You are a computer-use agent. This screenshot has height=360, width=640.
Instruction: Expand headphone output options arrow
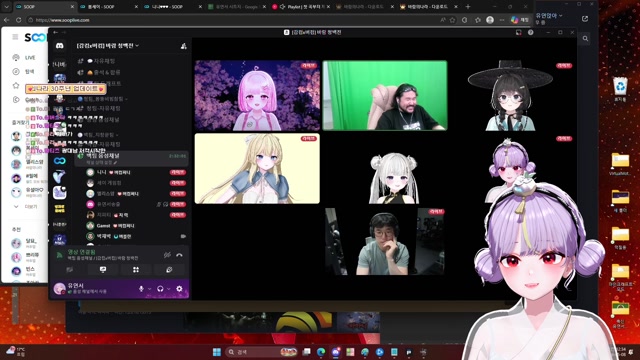pyautogui.click(x=169, y=289)
